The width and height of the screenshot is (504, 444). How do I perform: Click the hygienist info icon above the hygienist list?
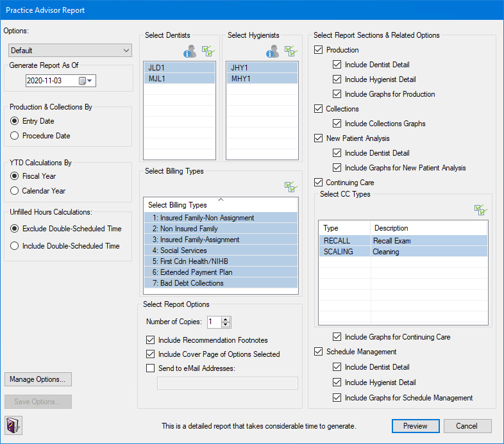click(x=273, y=51)
